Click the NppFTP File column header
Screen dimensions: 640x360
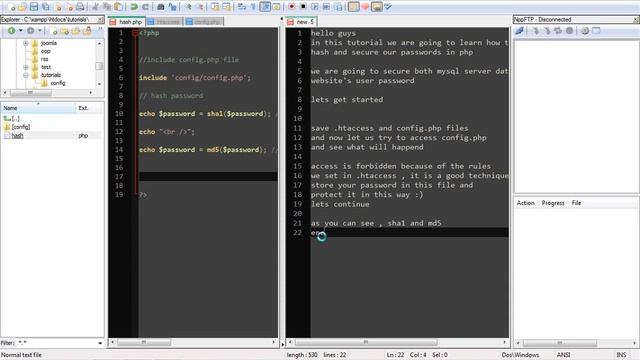pos(576,203)
